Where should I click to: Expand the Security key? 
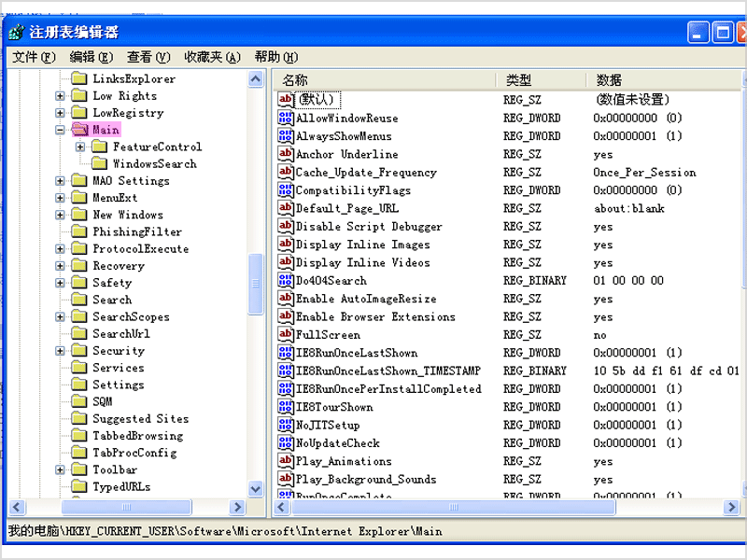(60, 351)
